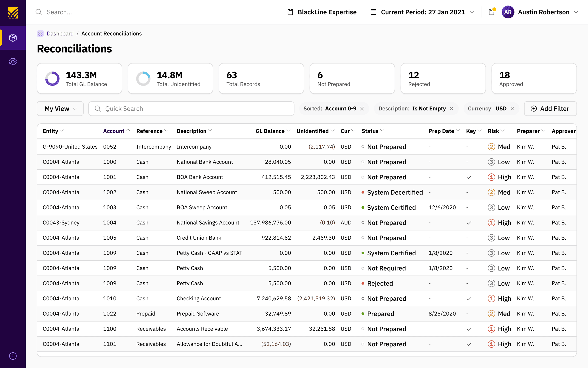Click the key checkmark on Accounts Receivable row
Viewport: 588px width, 368px height.
pyautogui.click(x=469, y=329)
